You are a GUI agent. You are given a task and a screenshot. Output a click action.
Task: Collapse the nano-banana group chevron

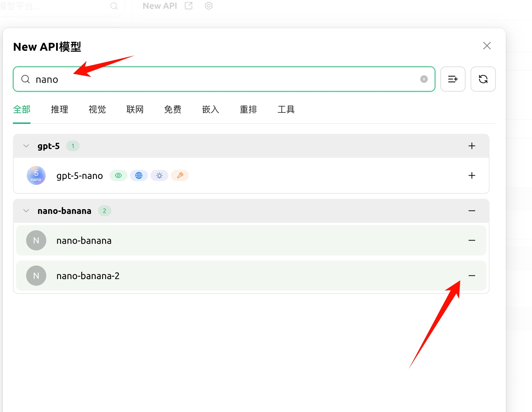pyautogui.click(x=26, y=211)
